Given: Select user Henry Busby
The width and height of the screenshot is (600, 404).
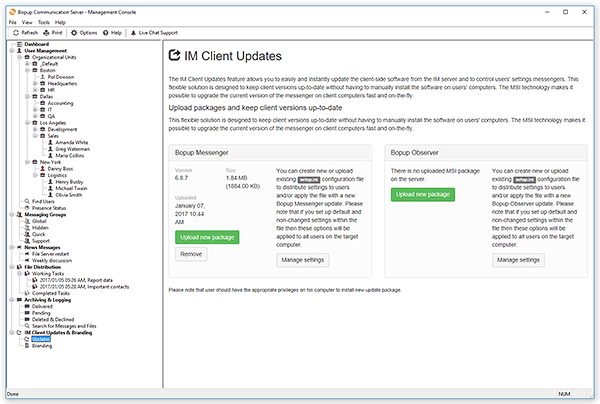Looking at the screenshot, I should [69, 182].
